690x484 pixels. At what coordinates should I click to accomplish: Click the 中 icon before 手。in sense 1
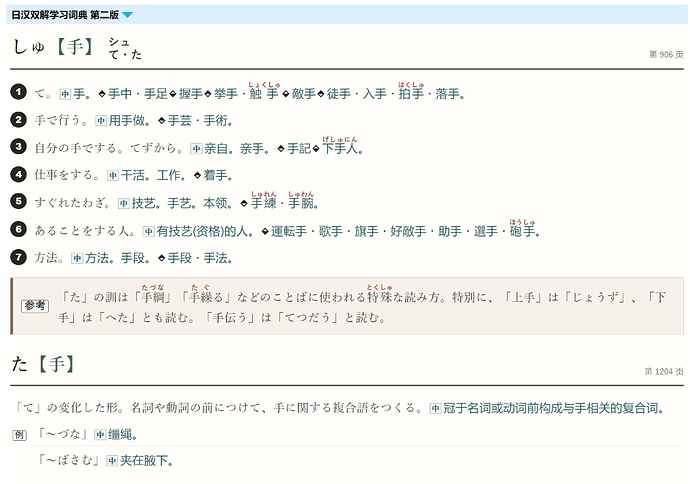(x=65, y=94)
